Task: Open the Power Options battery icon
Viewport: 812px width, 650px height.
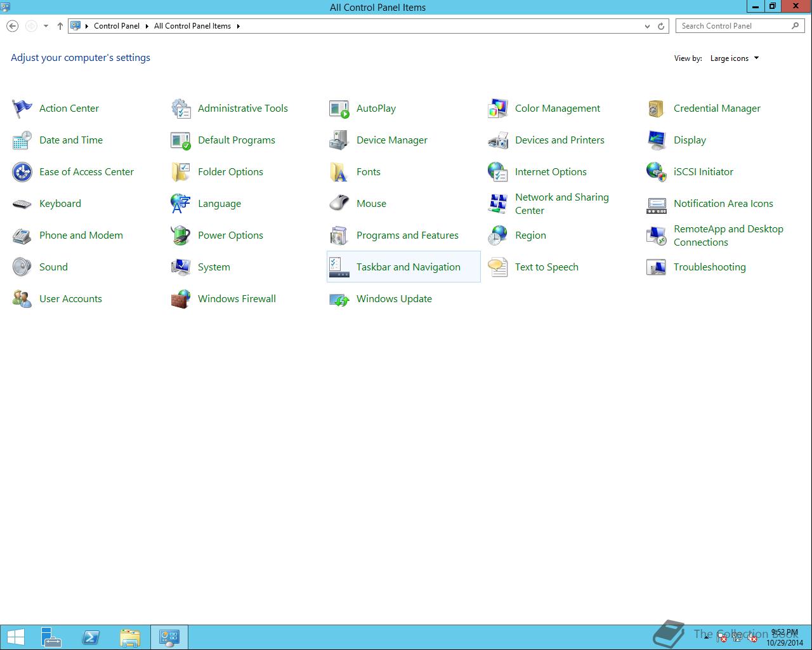Action: (181, 235)
